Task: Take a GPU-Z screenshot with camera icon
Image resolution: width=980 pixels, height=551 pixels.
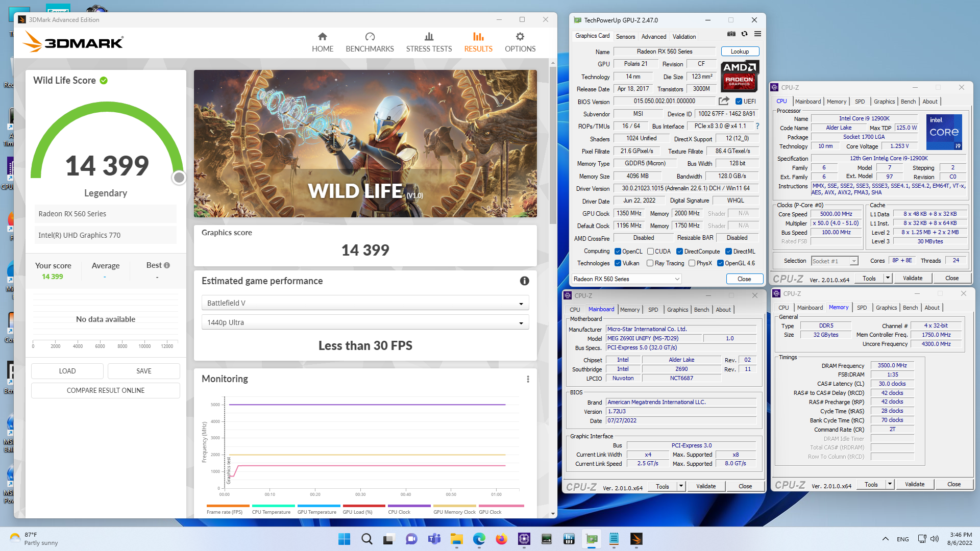Action: click(731, 34)
